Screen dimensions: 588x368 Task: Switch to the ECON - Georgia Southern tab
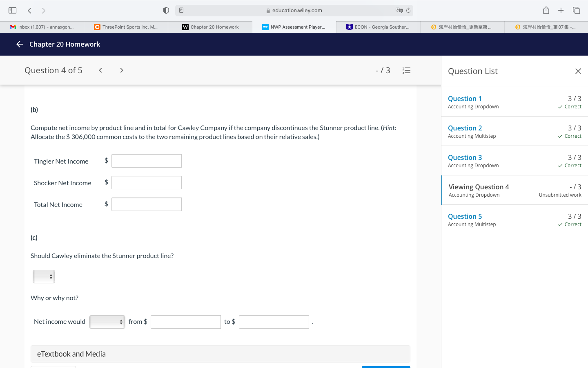point(378,27)
